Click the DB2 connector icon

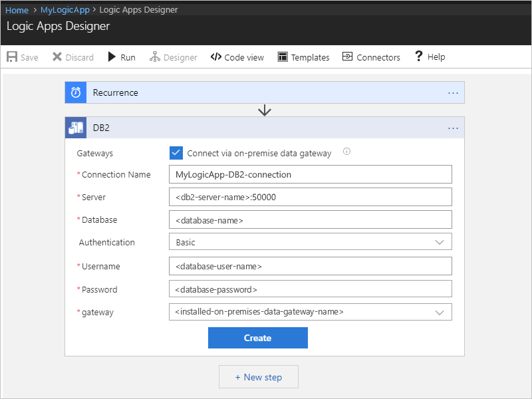pos(75,128)
